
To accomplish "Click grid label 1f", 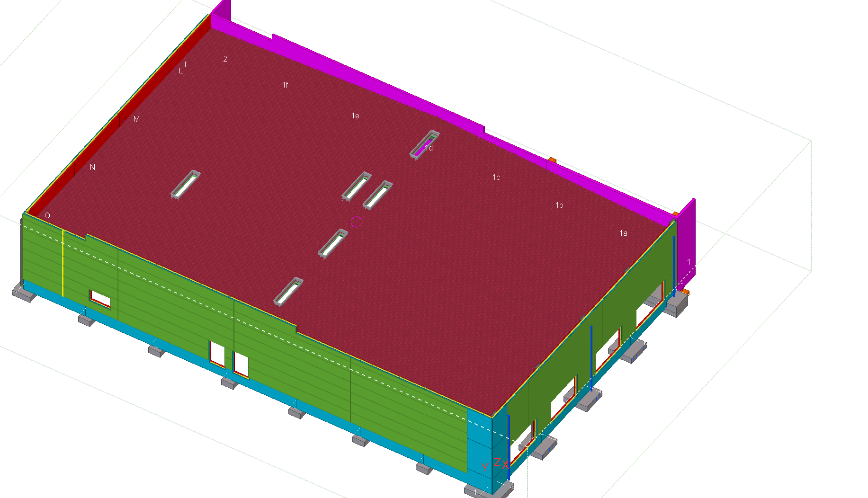I will click(x=285, y=85).
